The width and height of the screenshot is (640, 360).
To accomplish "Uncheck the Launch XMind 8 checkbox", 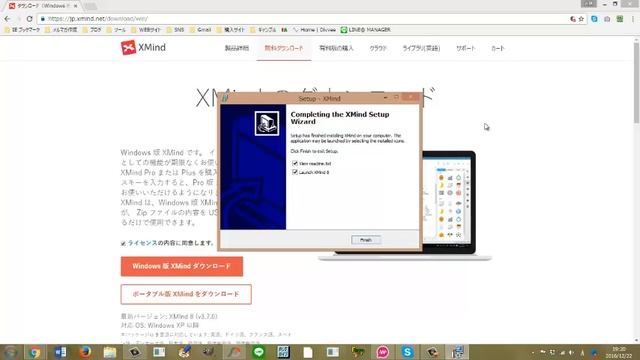I will click(295, 172).
